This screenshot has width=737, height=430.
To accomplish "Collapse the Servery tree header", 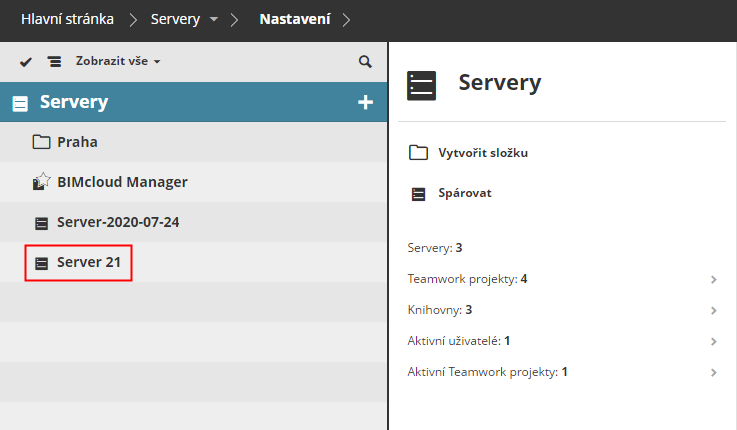I will click(20, 103).
